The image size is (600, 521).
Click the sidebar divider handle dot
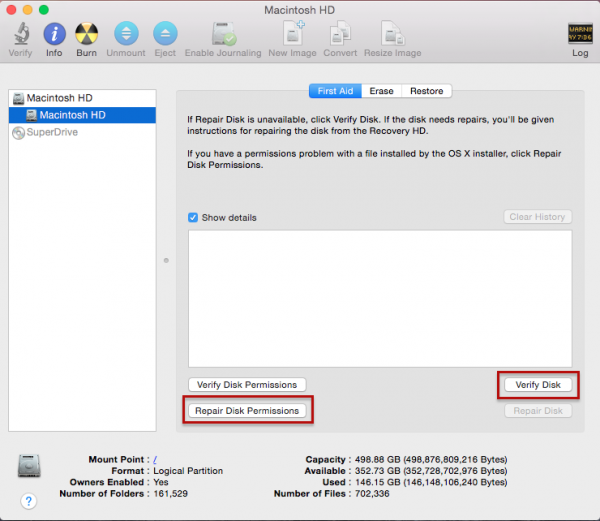(166, 260)
